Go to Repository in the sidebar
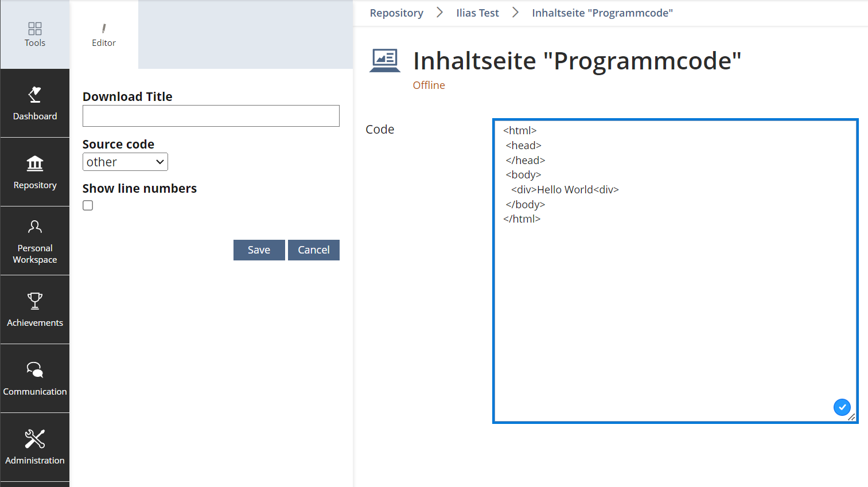 [x=35, y=172]
